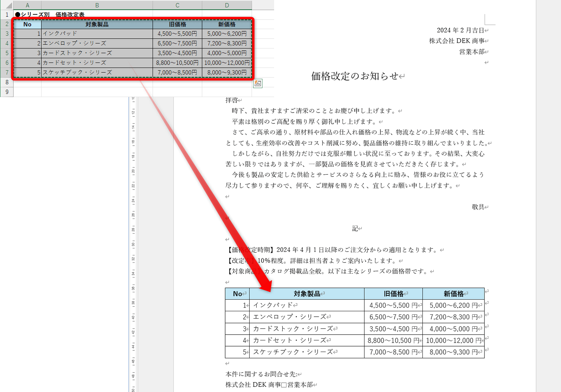
Task: Click the "敬具" closing in Word
Action: click(478, 207)
